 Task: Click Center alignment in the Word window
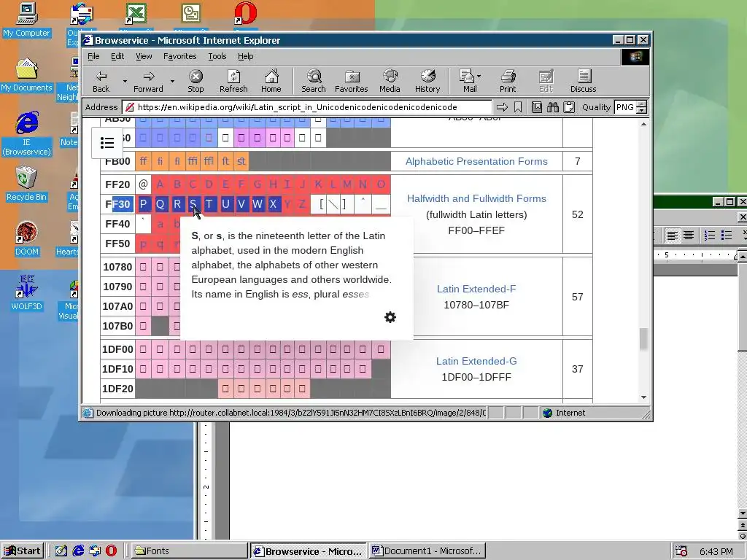(x=689, y=236)
